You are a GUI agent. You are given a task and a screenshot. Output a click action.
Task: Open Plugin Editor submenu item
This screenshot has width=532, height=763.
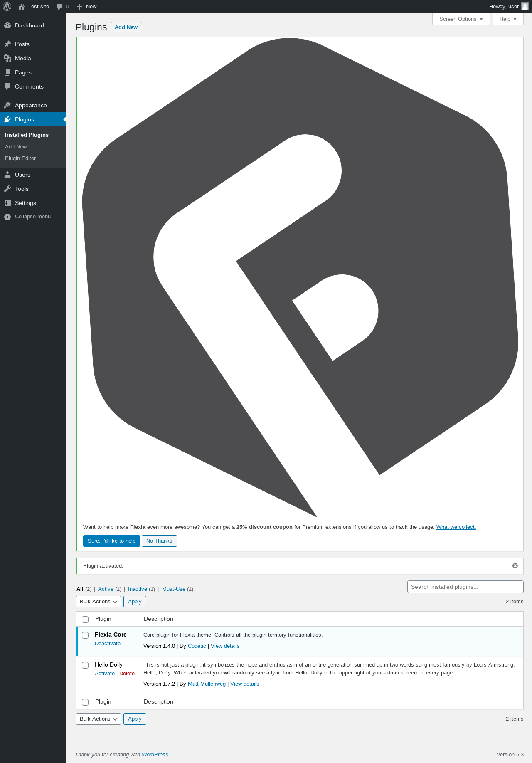point(20,158)
